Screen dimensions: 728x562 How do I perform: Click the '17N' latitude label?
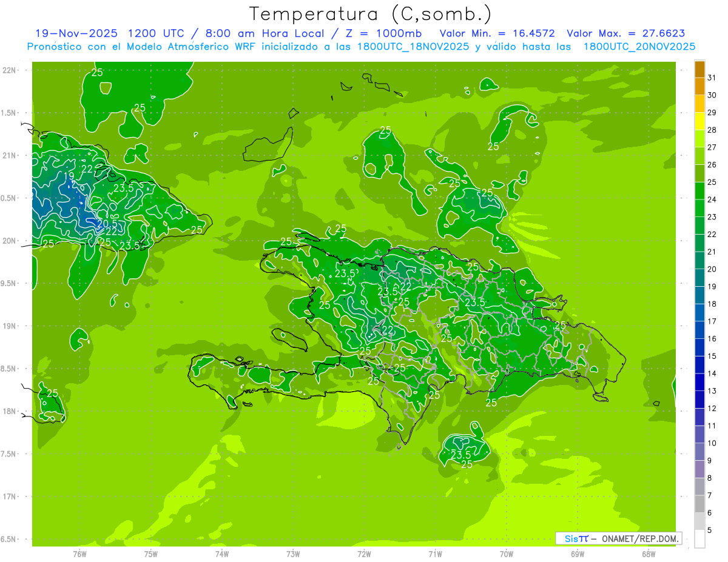(10, 497)
